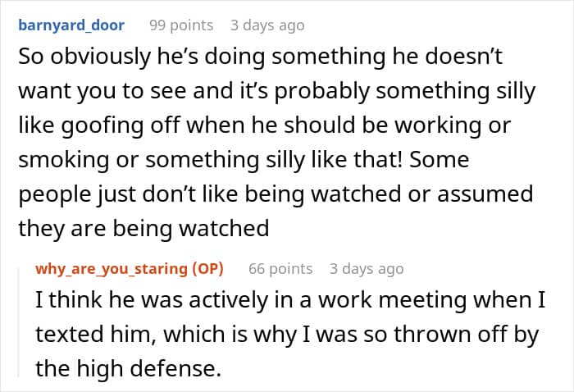Click the 66 points score
Screen dimensions: 574x392
tap(280, 268)
